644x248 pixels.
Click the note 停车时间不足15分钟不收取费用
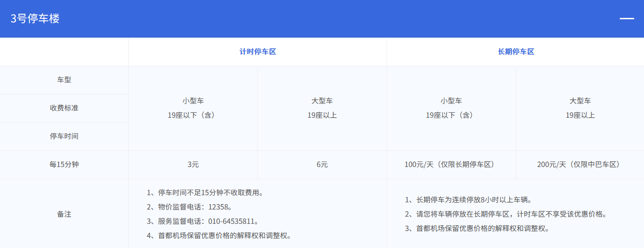[205, 192]
